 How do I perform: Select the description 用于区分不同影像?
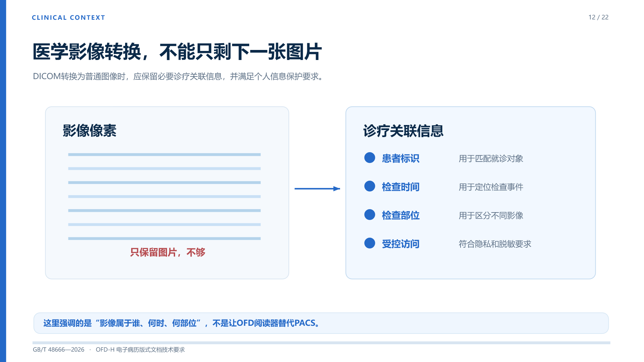pos(491,216)
